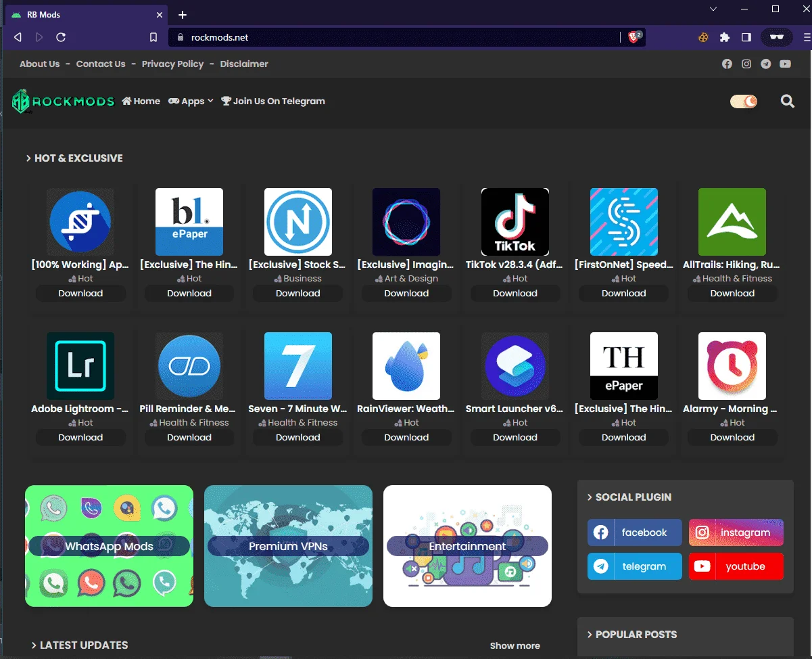Click the browser back arrow
The width and height of the screenshot is (812, 659).
click(18, 37)
